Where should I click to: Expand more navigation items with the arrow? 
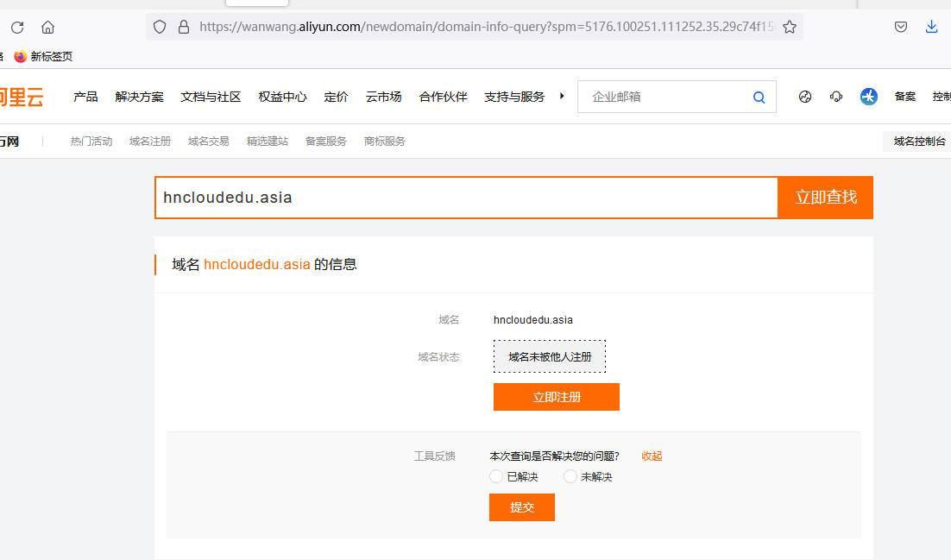562,96
